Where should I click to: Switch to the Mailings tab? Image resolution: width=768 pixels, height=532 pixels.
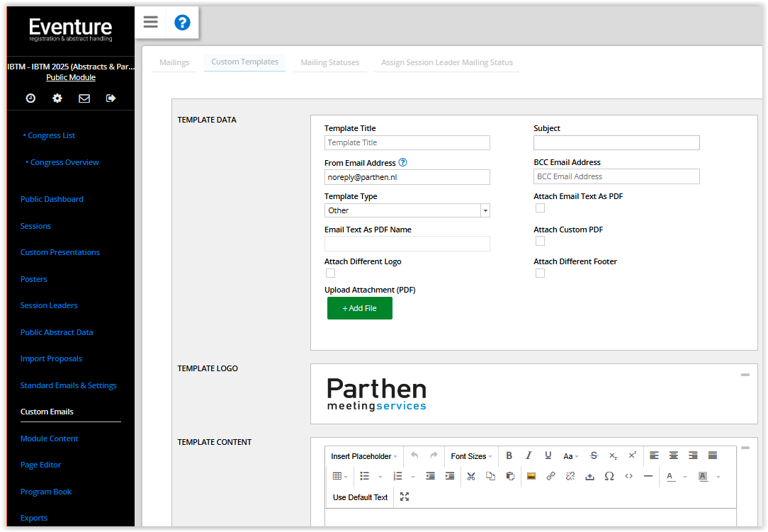tap(174, 62)
